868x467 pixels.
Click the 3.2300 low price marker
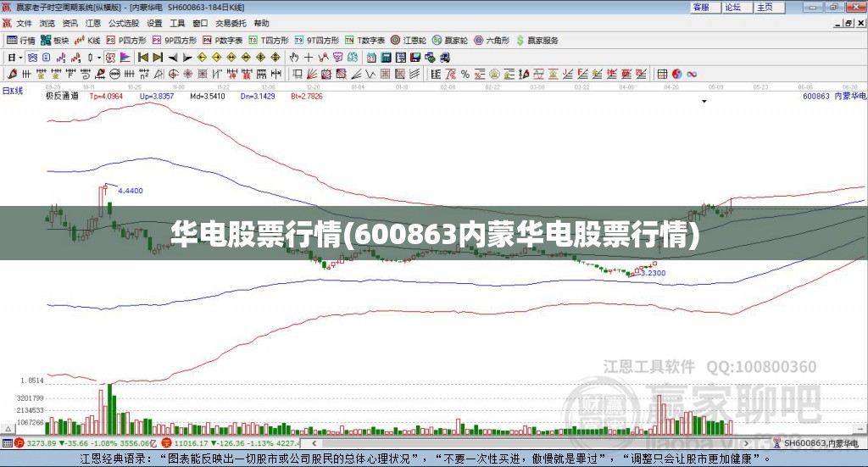[x=654, y=273]
